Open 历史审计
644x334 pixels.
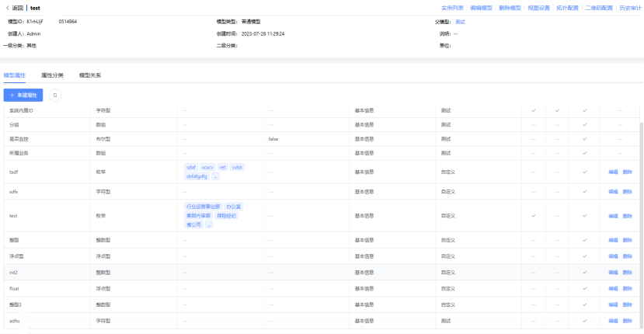click(x=630, y=8)
